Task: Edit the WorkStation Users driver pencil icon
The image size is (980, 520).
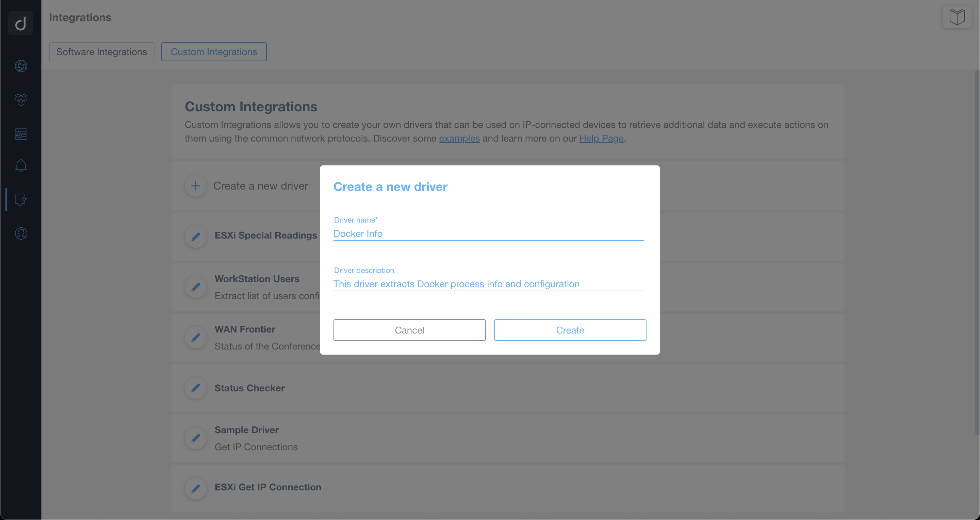Action: tap(196, 287)
